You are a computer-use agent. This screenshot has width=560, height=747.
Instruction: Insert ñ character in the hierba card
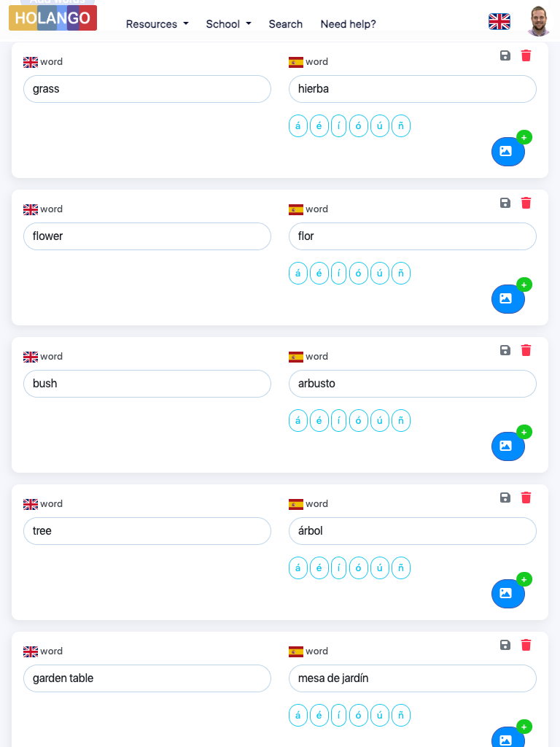[x=401, y=126]
